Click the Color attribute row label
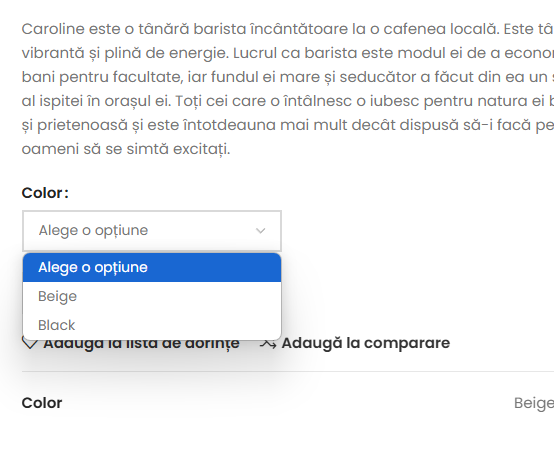Viewport: 554px width, 461px height. click(x=42, y=403)
